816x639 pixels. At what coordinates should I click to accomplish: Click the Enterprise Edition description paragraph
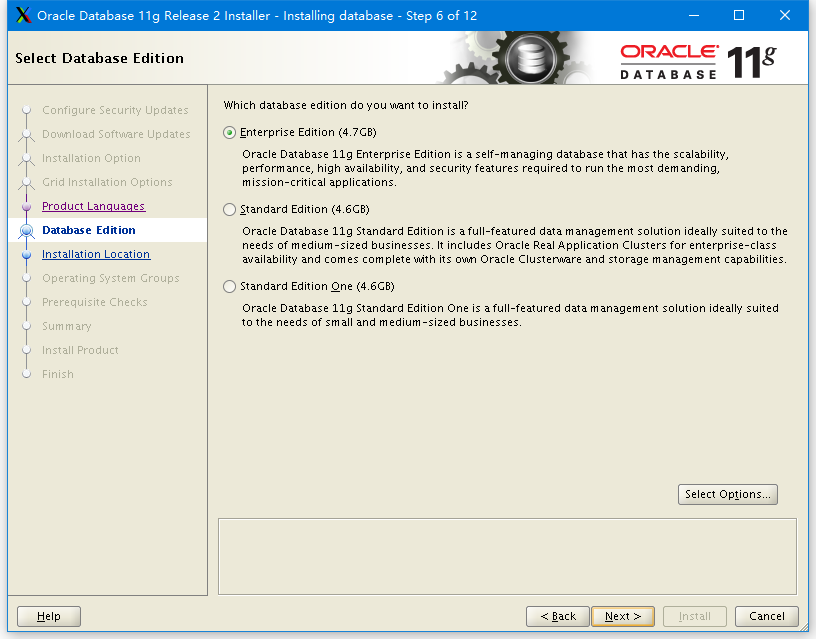tap(485, 168)
